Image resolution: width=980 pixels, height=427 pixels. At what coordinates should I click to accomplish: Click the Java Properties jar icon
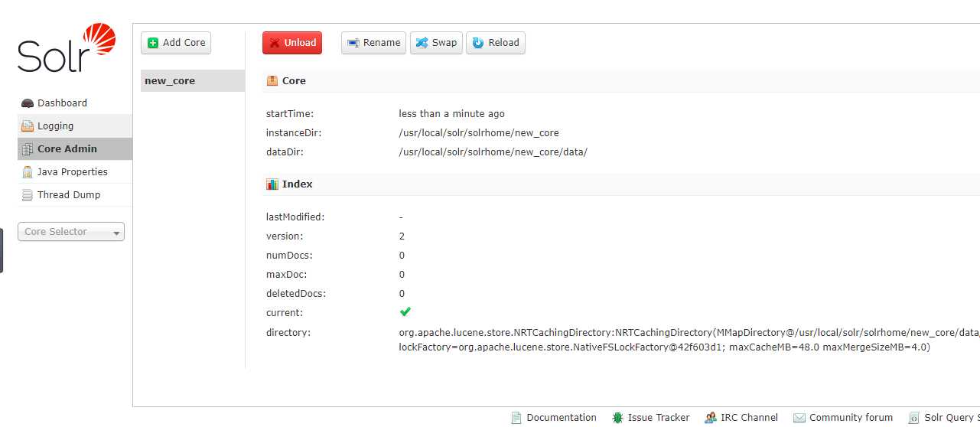click(28, 172)
